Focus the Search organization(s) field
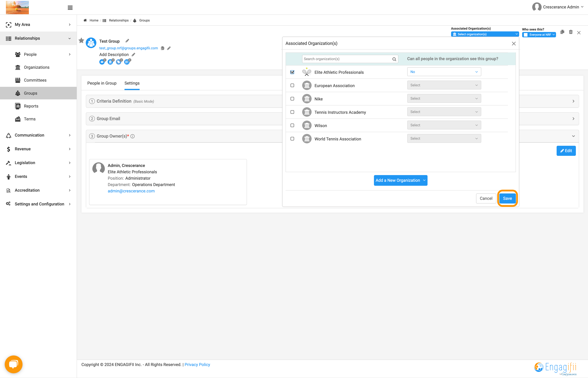 point(350,59)
